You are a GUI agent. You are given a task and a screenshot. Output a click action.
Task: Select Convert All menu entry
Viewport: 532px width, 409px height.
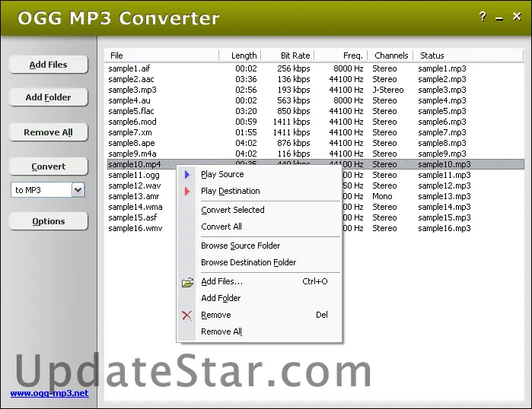tap(221, 227)
